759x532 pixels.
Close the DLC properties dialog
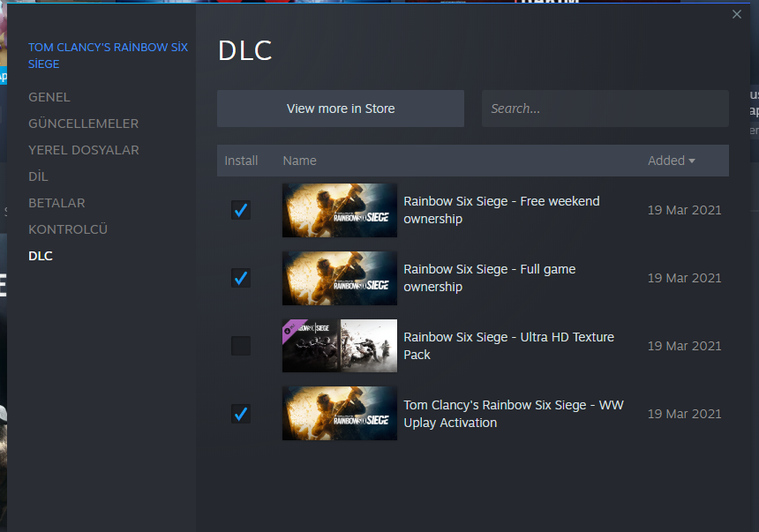coord(736,14)
